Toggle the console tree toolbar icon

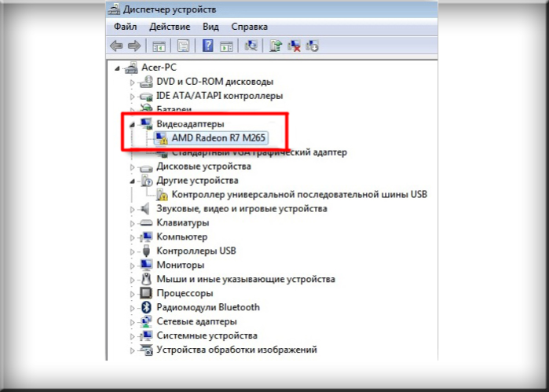[159, 46]
